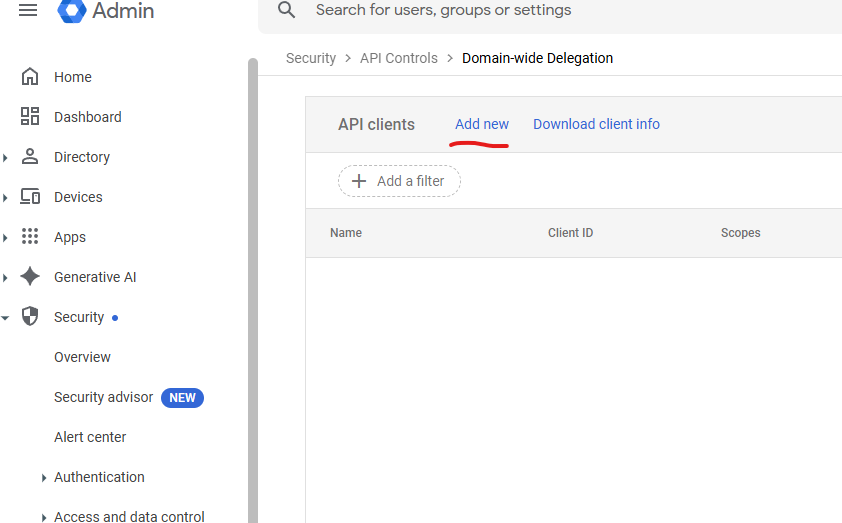Screen dimensions: 842x523
Task: Open Security advisor page
Action: [103, 397]
